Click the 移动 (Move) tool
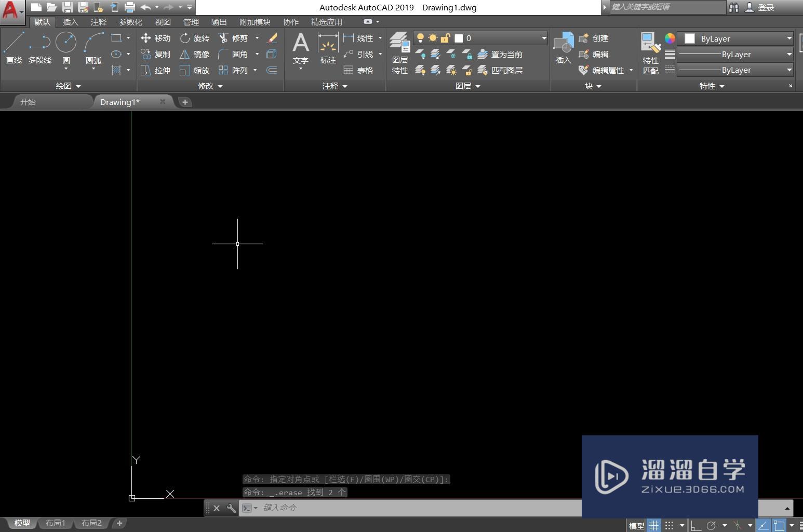 tap(156, 38)
